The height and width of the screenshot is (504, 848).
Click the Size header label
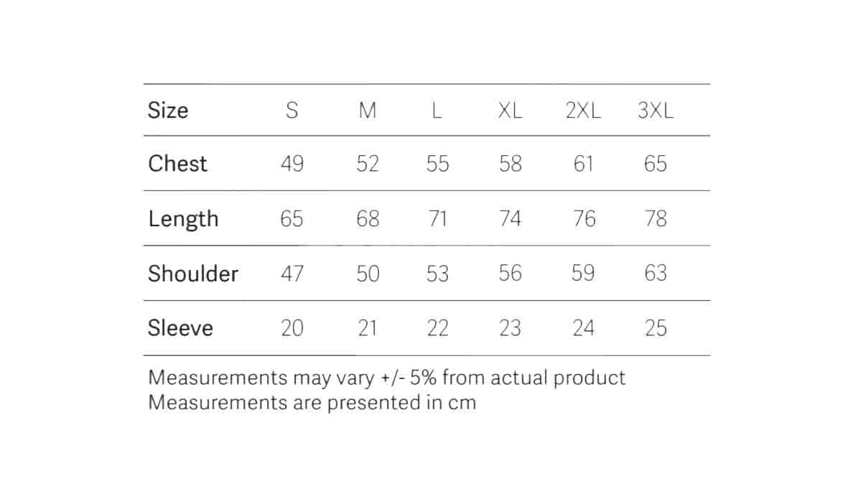point(168,111)
